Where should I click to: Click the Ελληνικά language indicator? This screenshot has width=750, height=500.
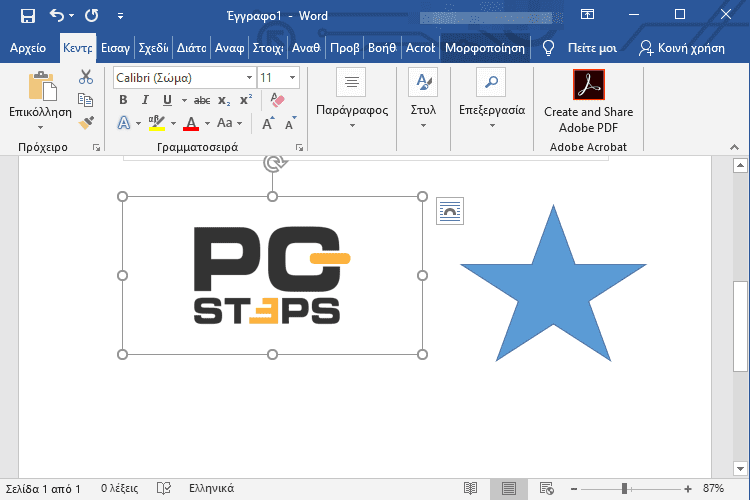(211, 489)
